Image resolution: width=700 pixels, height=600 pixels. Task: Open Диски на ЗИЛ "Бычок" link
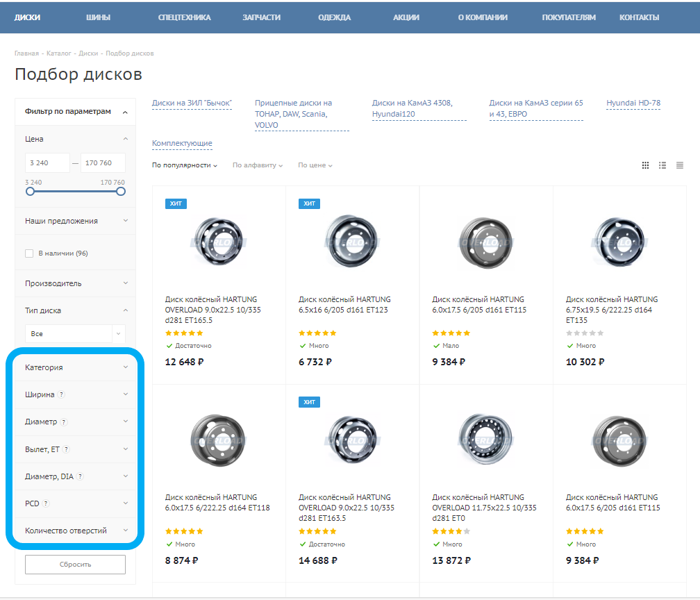coord(192,103)
